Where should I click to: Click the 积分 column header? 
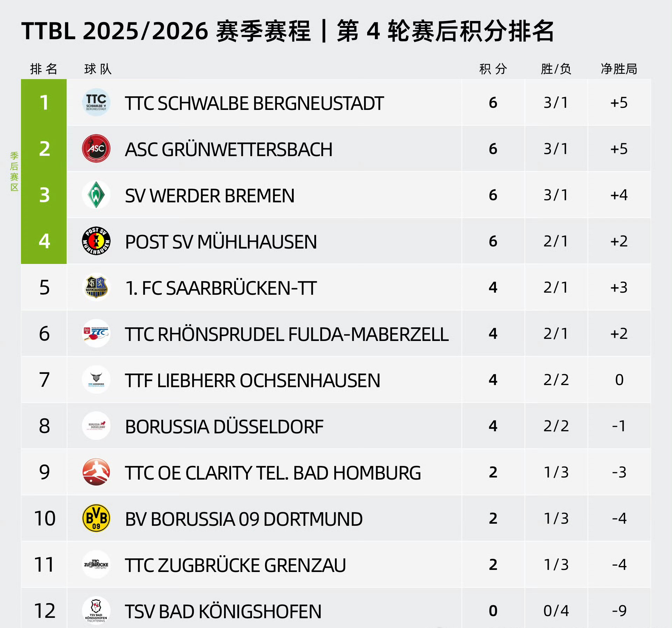pyautogui.click(x=493, y=69)
